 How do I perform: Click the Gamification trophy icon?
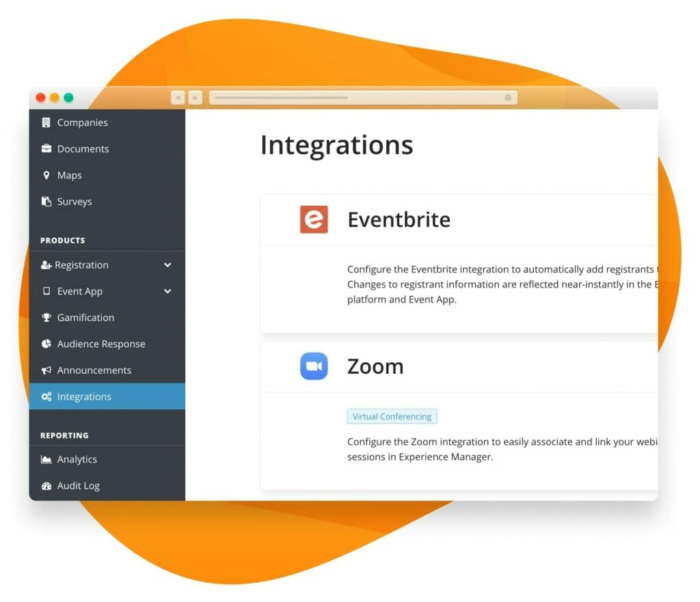[46, 317]
